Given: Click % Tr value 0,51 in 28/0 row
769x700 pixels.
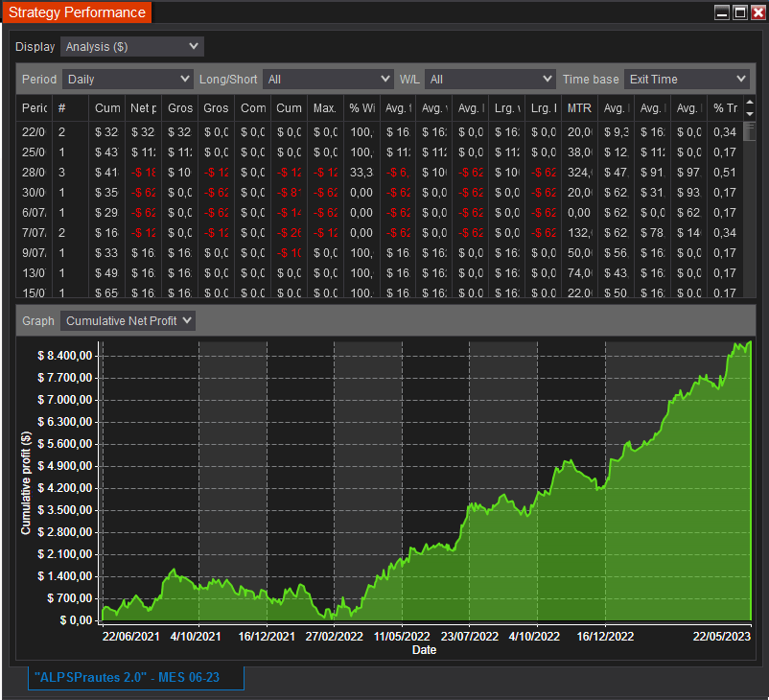Looking at the screenshot, I should pyautogui.click(x=725, y=173).
